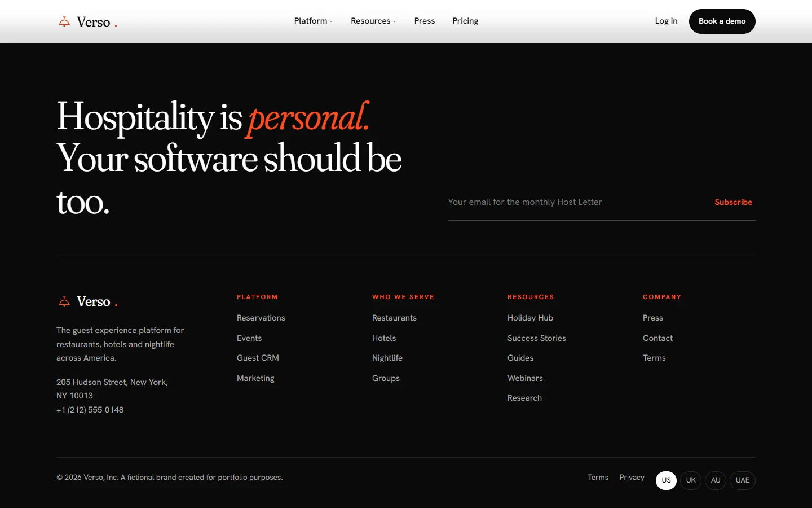Open the Guides footer link

520,358
